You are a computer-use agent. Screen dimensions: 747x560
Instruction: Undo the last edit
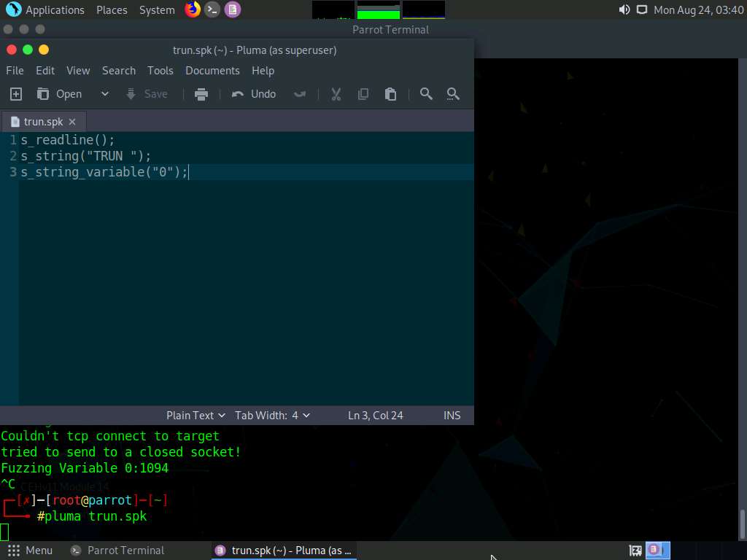[x=253, y=94]
